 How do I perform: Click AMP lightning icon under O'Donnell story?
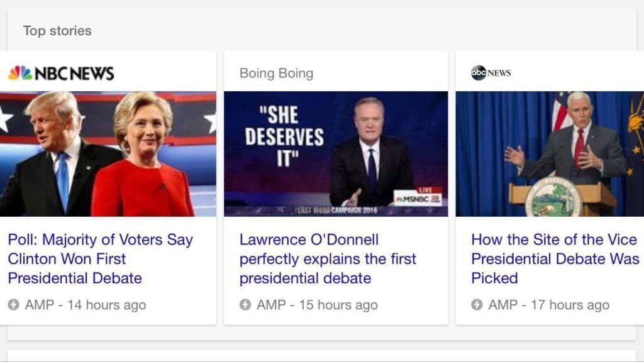pyautogui.click(x=245, y=305)
